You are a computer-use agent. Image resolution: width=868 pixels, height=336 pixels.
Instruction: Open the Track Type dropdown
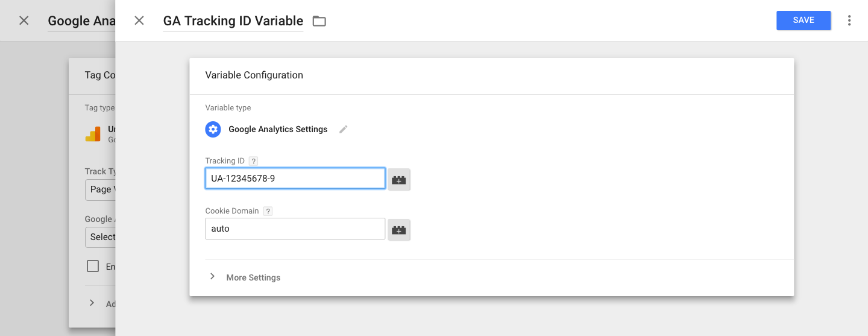100,189
